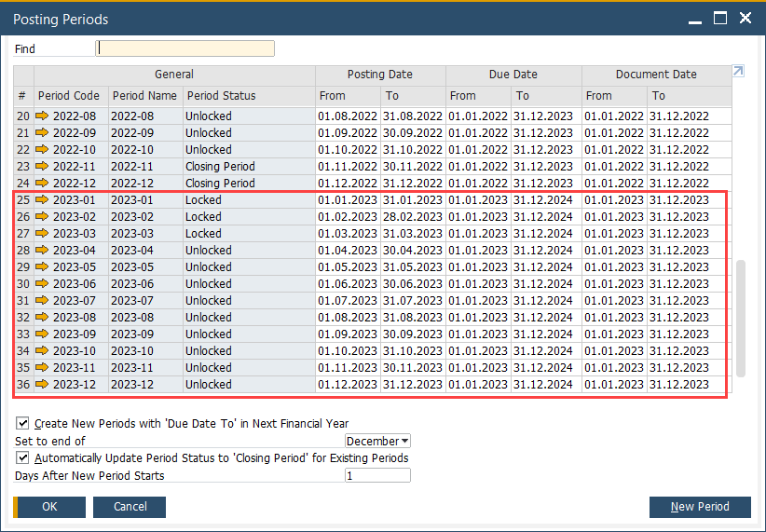766x532 pixels.
Task: Open link arrow next to 2022-08
Action: [x=43, y=116]
